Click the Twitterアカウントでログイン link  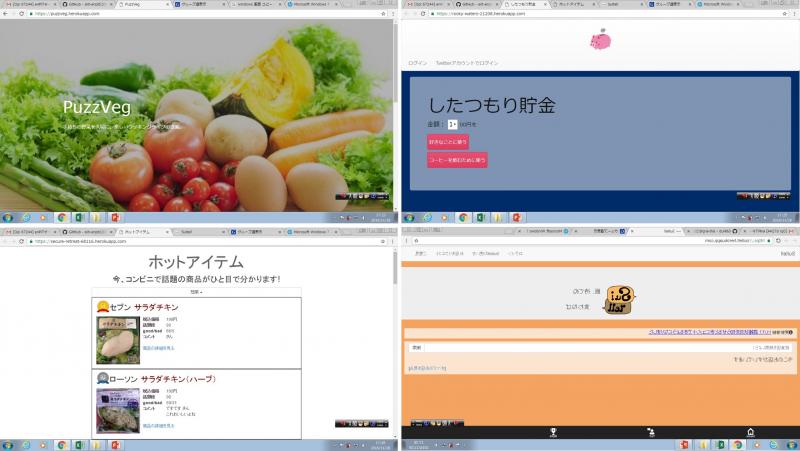467,63
